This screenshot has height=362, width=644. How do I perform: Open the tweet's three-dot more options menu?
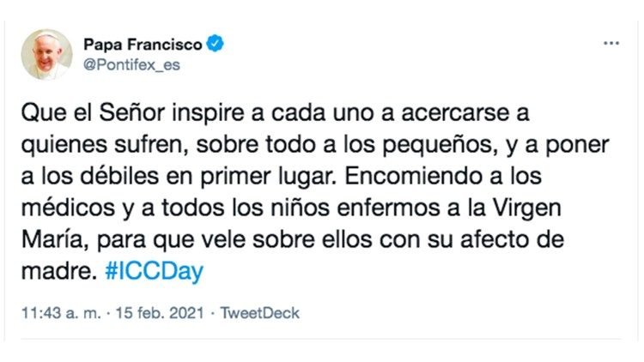click(x=611, y=43)
